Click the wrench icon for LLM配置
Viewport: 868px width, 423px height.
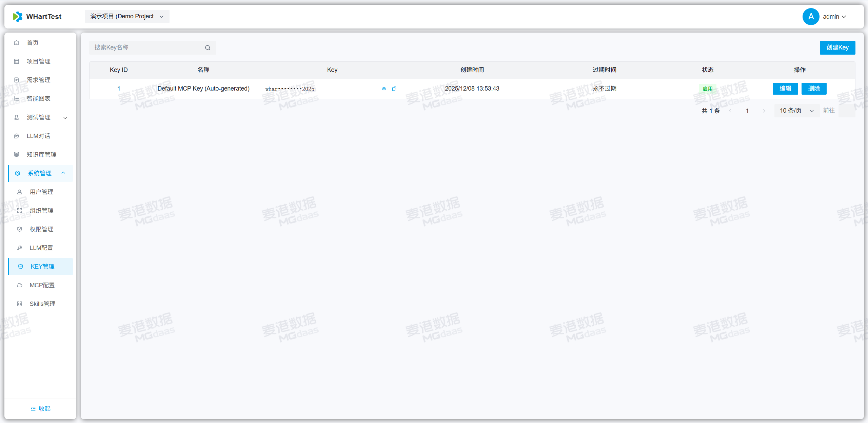20,248
